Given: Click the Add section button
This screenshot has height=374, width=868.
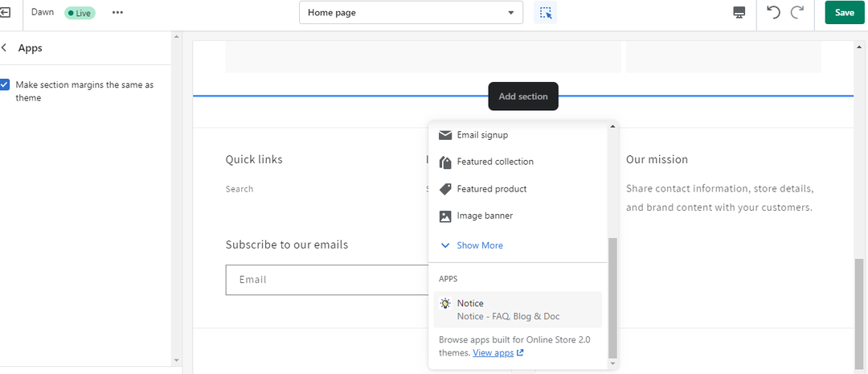Looking at the screenshot, I should (523, 97).
